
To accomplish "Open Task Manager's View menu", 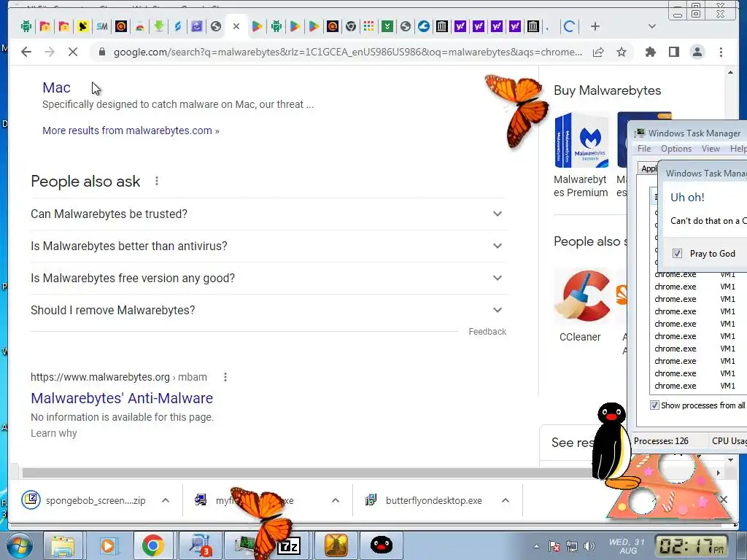I will [x=711, y=149].
